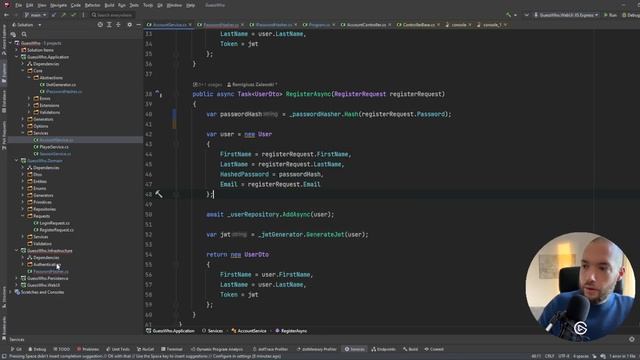Image resolution: width=640 pixels, height=360 pixels.
Task: Expand the Errors folder
Action: [29, 99]
